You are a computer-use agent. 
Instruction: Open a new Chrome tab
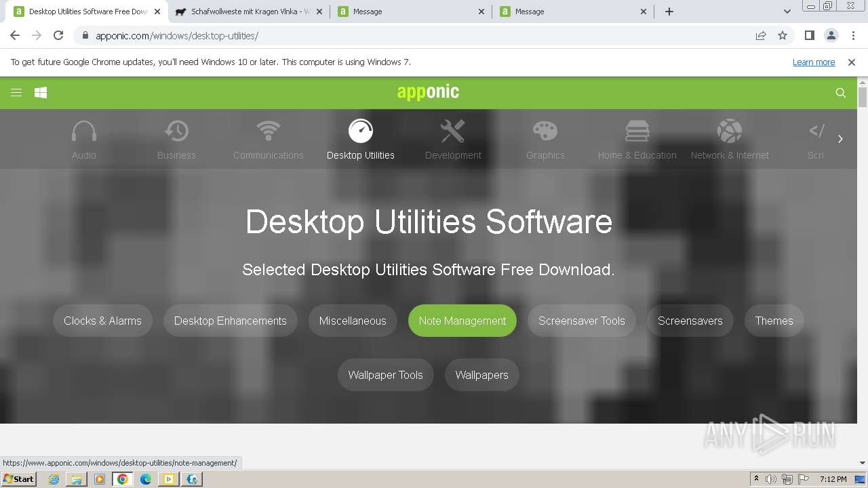(669, 12)
